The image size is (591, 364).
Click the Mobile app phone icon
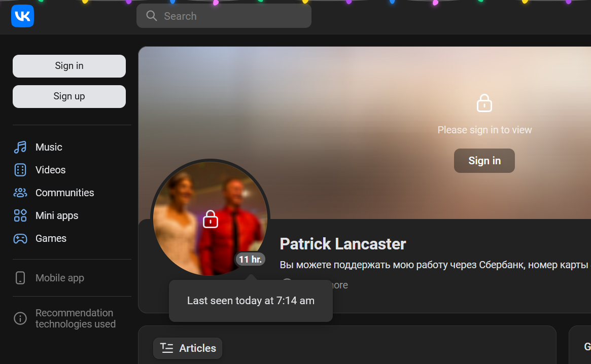pyautogui.click(x=20, y=278)
